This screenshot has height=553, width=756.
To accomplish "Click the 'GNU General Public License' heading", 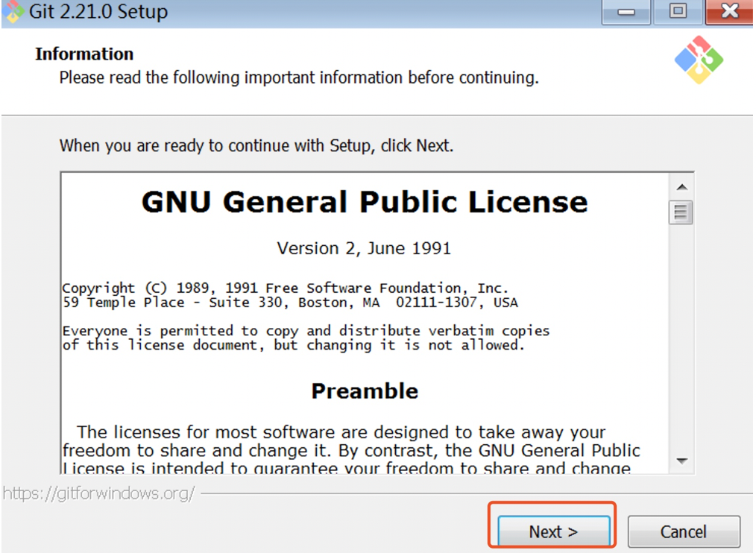I will (365, 201).
